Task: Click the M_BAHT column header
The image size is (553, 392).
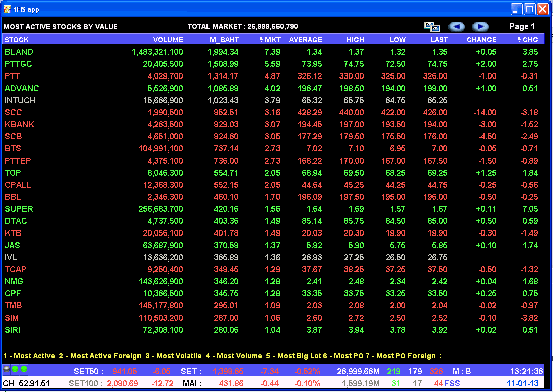Action: click(x=224, y=40)
